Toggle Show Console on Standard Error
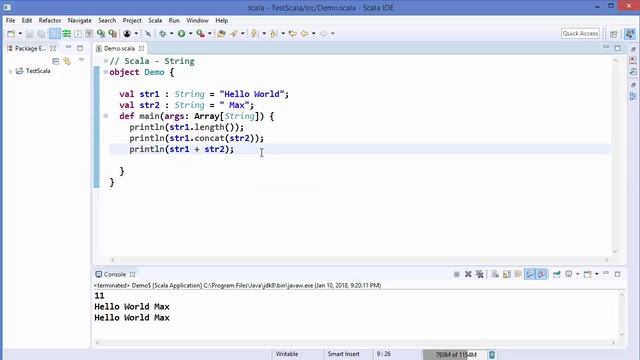Viewport: 640px width, 360px height. click(x=541, y=274)
